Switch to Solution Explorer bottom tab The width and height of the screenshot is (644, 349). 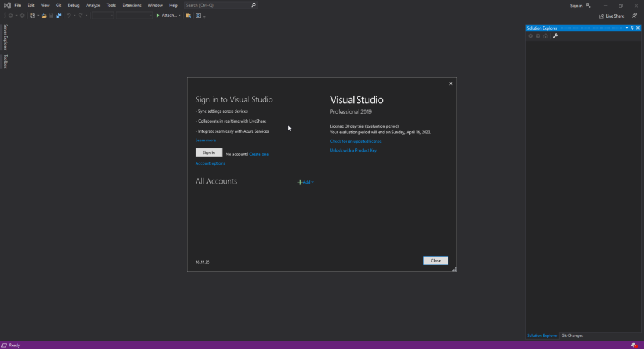click(542, 335)
